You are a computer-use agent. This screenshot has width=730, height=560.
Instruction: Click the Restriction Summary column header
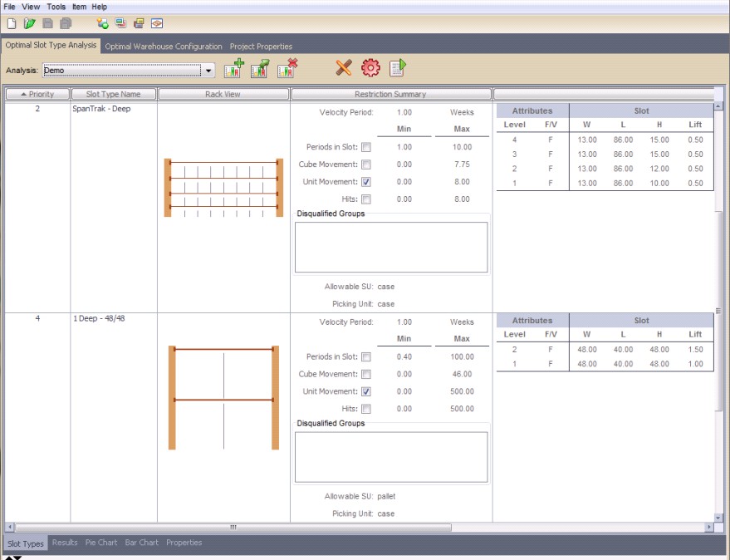[x=390, y=94]
